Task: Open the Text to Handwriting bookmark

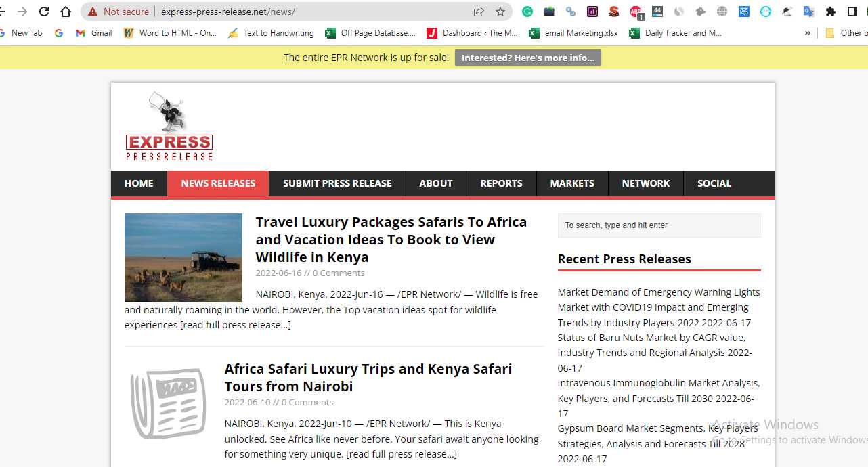Action: pyautogui.click(x=271, y=32)
